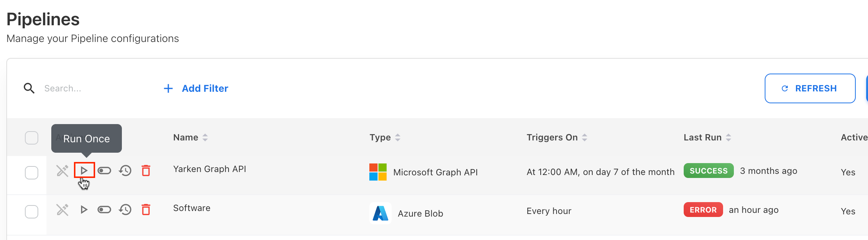868x240 pixels.
Task: Run the Software pipeline once
Action: [x=84, y=210]
